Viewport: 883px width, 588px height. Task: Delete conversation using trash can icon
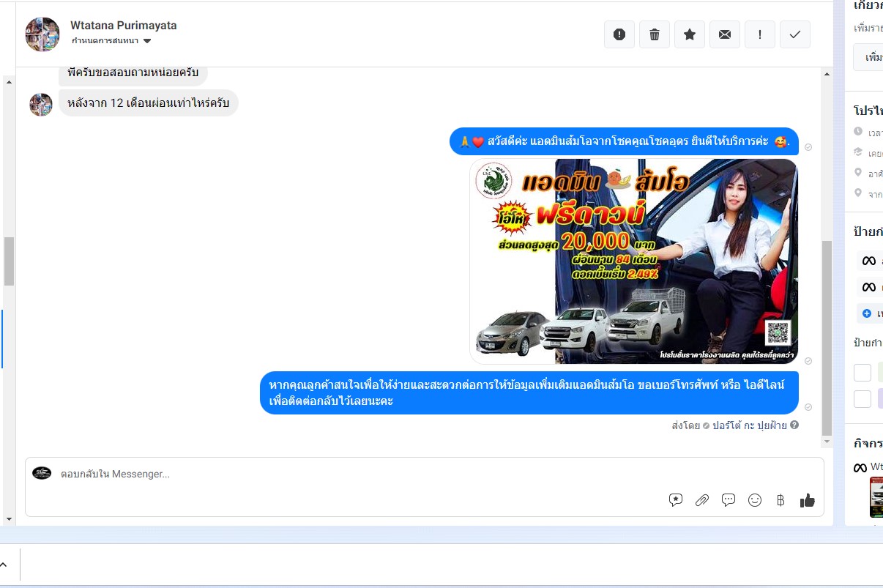click(655, 34)
